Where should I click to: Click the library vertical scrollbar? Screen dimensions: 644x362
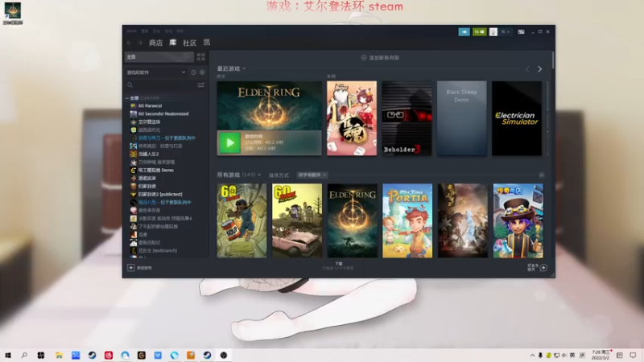pyautogui.click(x=553, y=60)
